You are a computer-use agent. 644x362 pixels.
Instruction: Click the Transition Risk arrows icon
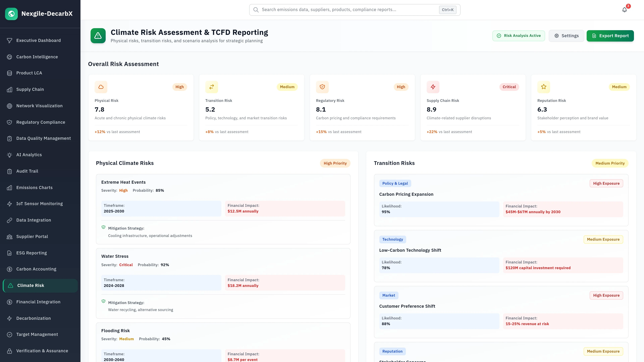tap(211, 87)
